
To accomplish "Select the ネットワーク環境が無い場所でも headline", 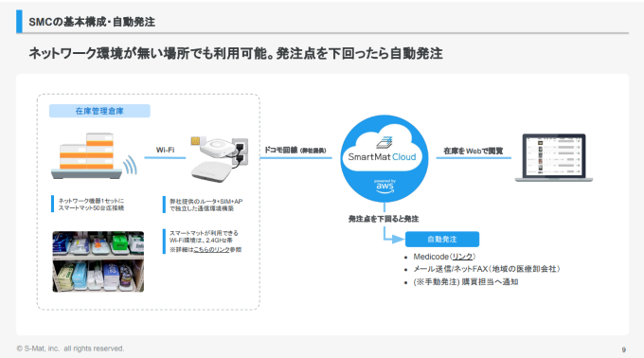I will pos(236,53).
